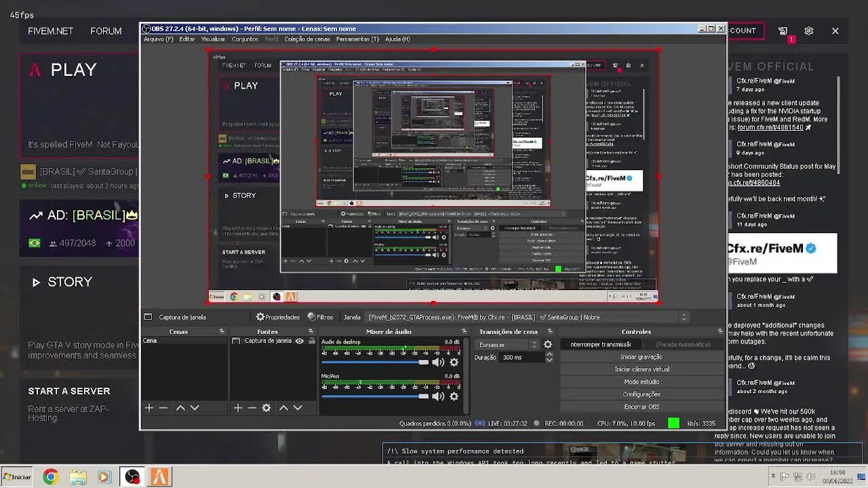Open Ferramentas (T) menu
Viewport: 868px width, 488px height.
pos(357,39)
